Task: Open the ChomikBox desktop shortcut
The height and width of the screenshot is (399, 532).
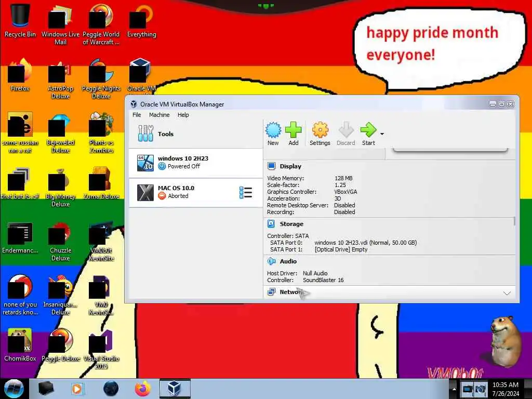Action: click(20, 345)
